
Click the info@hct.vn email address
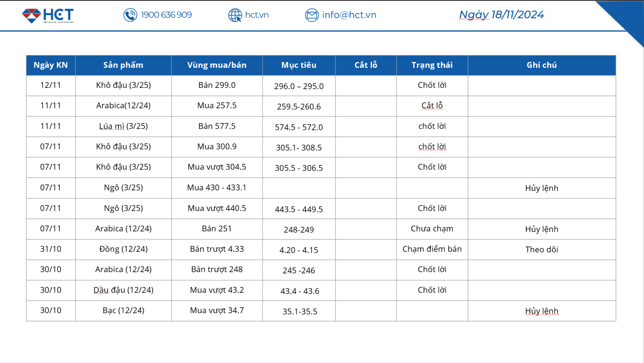tap(349, 15)
